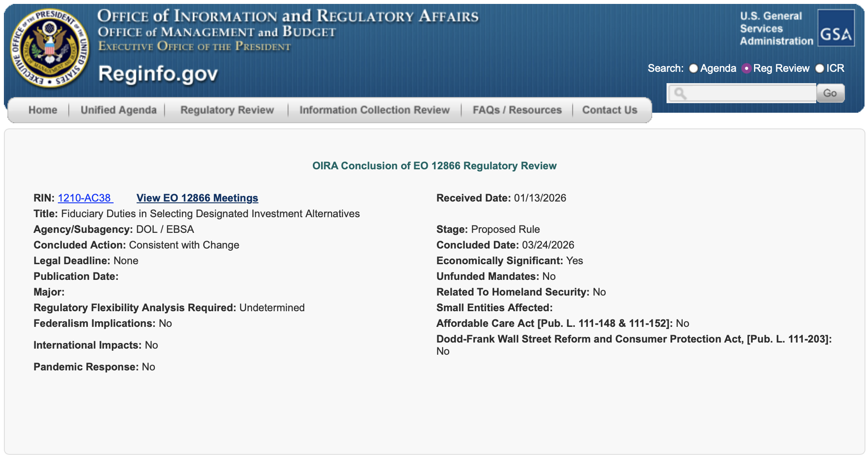
Task: View EO 12866 Meetings link
Action: click(x=197, y=198)
